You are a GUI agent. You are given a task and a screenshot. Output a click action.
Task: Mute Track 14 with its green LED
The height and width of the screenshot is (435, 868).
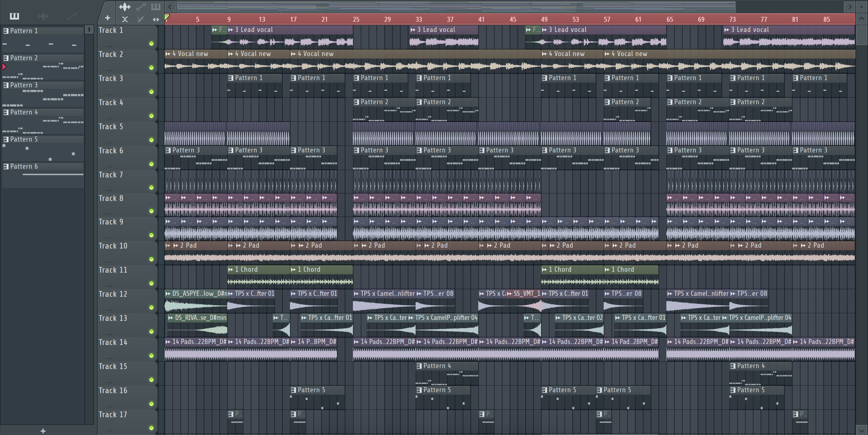[x=151, y=355]
